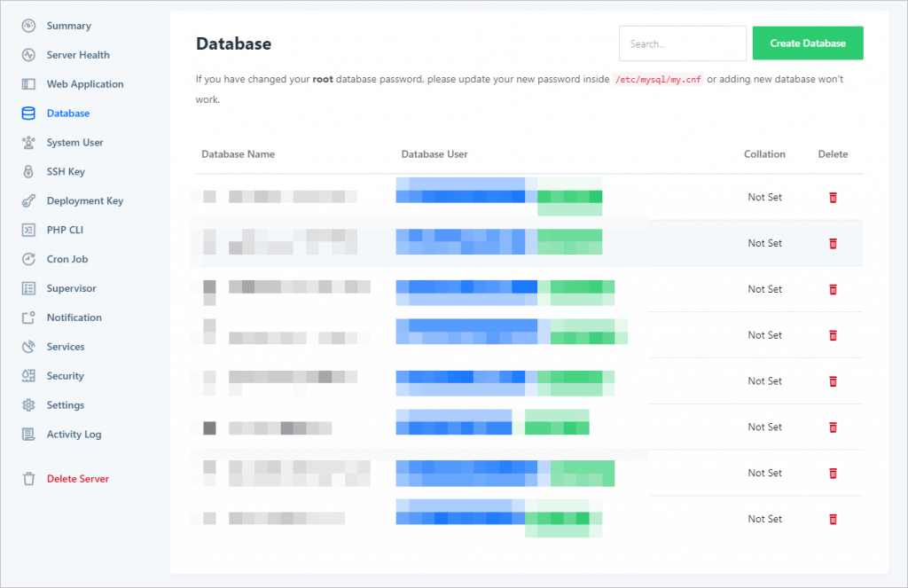Viewport: 908px width, 588px height.
Task: Click the Deployment Key wrench icon
Action: tap(27, 200)
